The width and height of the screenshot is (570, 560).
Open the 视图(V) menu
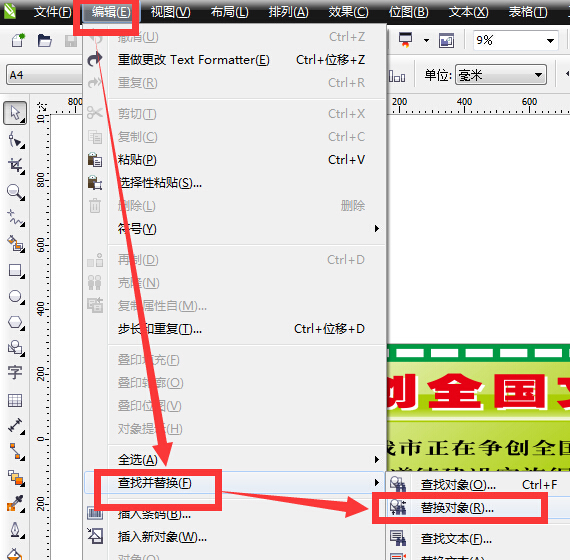tap(170, 12)
